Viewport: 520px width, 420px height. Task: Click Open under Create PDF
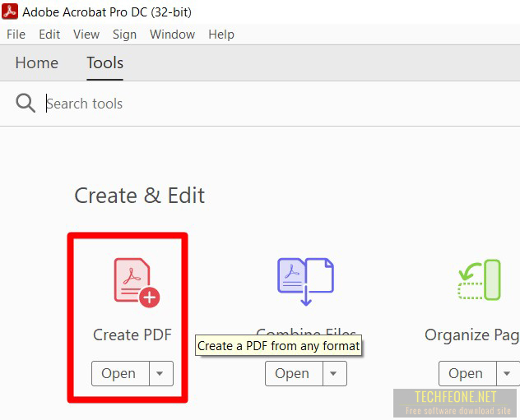click(120, 374)
